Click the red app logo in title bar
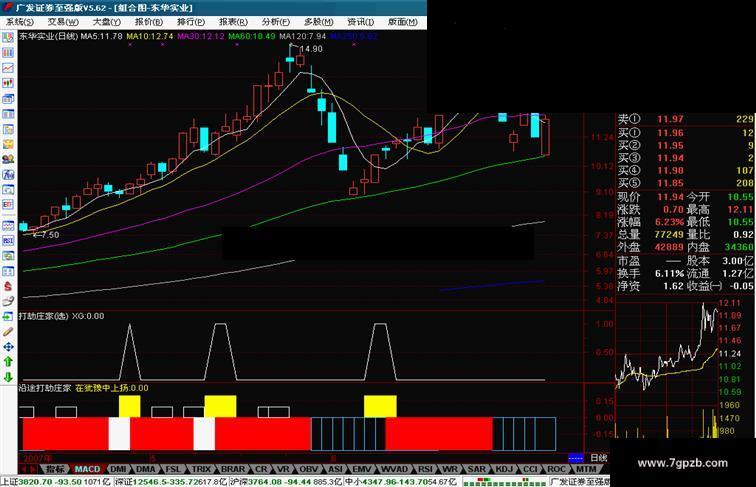The width and height of the screenshot is (756, 487). click(7, 7)
